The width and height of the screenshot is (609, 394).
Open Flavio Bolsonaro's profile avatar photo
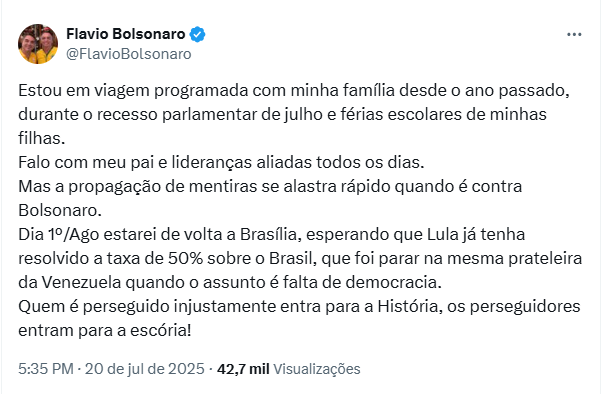click(x=38, y=44)
